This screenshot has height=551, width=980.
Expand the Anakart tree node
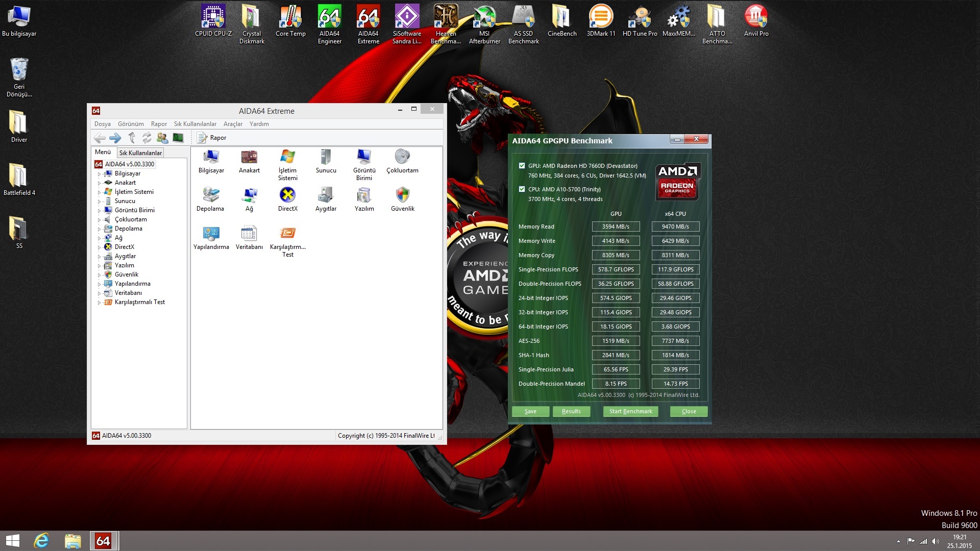pyautogui.click(x=99, y=183)
